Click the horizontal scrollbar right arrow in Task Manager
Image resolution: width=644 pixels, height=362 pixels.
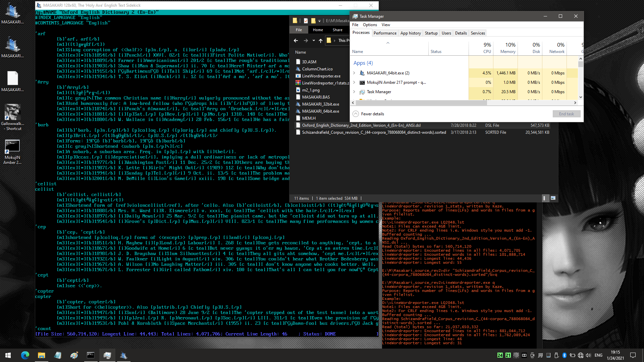(575, 103)
